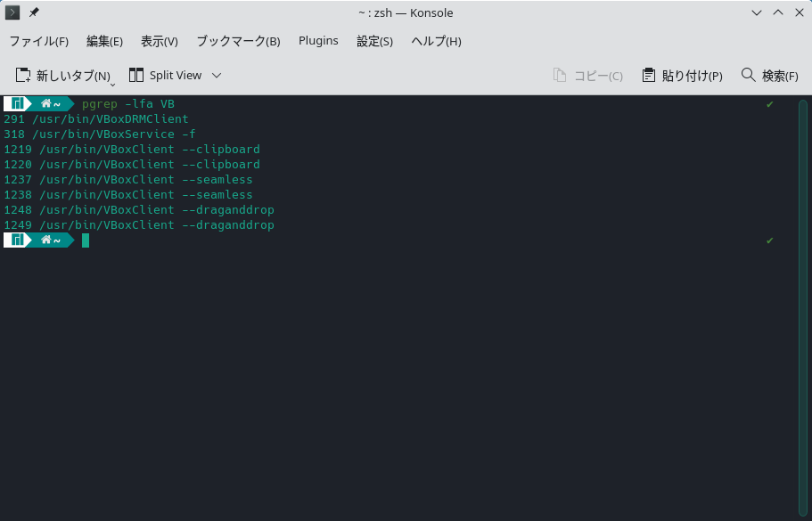Screen dimensions: 812x521
Task: Click the '1248 /usr/bin/VBoxClient --draganddrop' line
Action: pyautogui.click(x=139, y=209)
